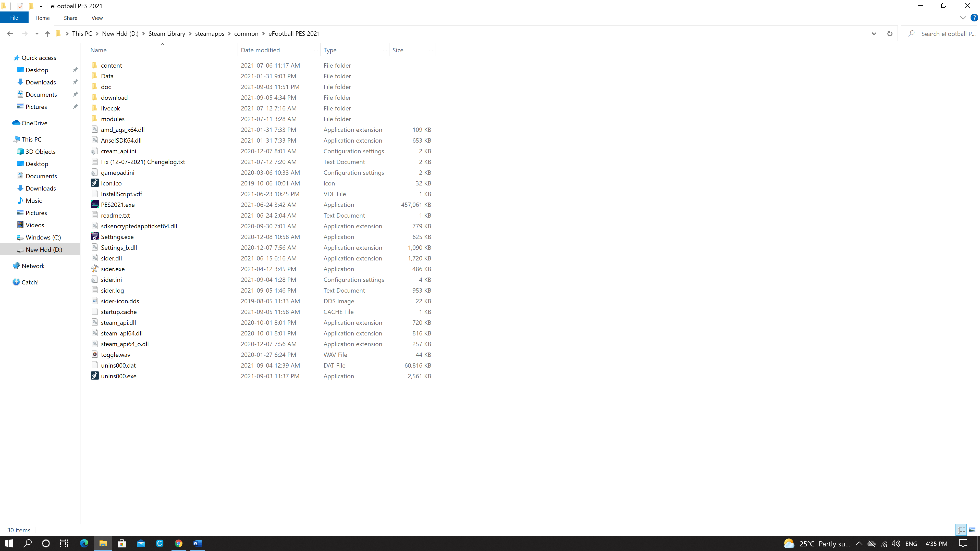Open Catch! in navigation pane
The height and width of the screenshot is (551, 980).
click(30, 282)
